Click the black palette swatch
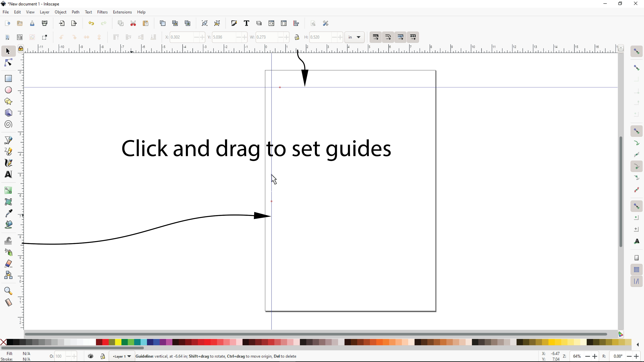The width and height of the screenshot is (644, 362). tap(10, 342)
